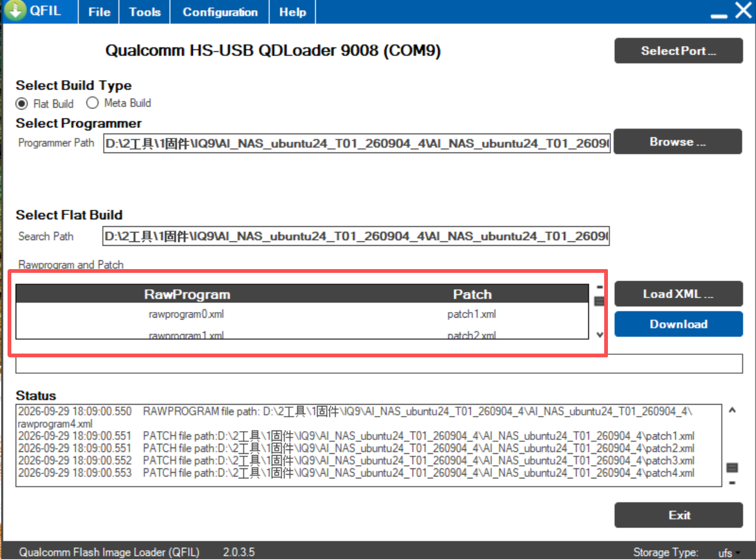Image resolution: width=756 pixels, height=559 pixels.
Task: Open the Configuration menu
Action: pos(220,12)
